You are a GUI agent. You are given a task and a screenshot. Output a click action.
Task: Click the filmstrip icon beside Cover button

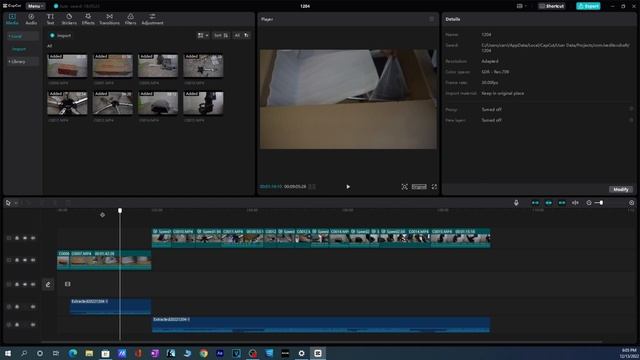coord(68,284)
